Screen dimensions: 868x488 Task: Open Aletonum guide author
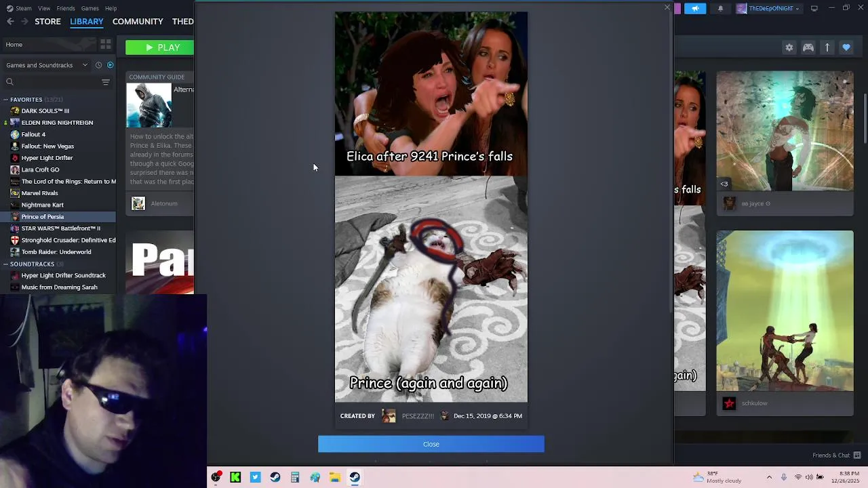click(164, 203)
